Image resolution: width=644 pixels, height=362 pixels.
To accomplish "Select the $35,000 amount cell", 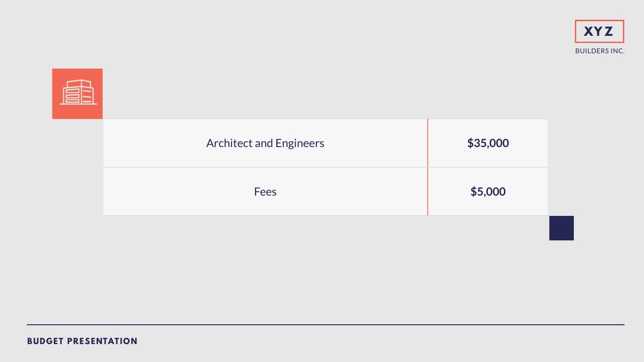I will pos(488,143).
